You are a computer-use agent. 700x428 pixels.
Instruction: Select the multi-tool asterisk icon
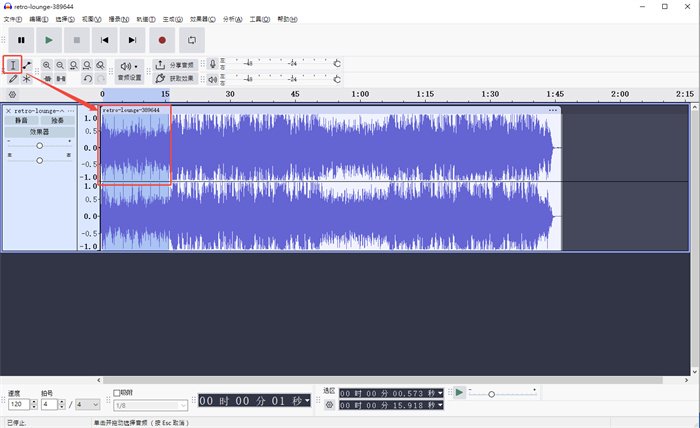coord(27,78)
